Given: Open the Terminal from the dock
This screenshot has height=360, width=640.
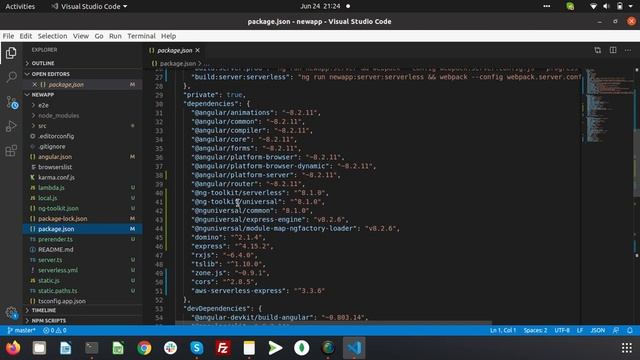Looking at the screenshot, I should tap(92, 348).
